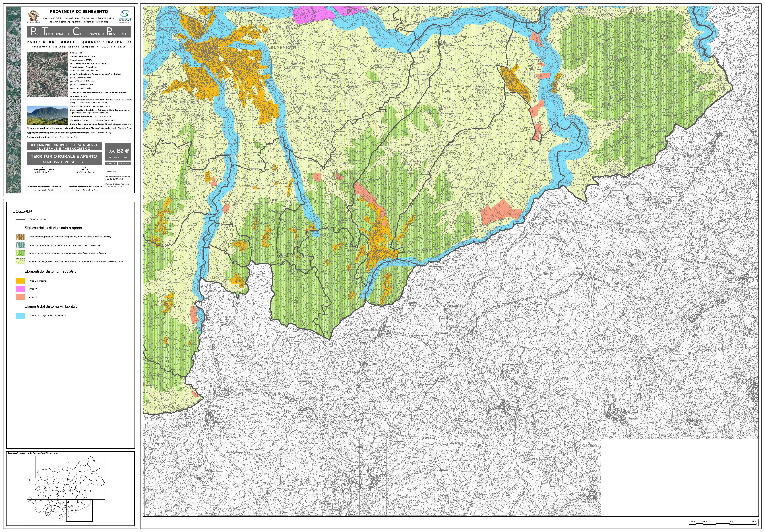Click 'Corridoi Ecologici individuati dal PTCP' label
Image resolution: width=765 pixels, height=532 pixels.
[48, 315]
